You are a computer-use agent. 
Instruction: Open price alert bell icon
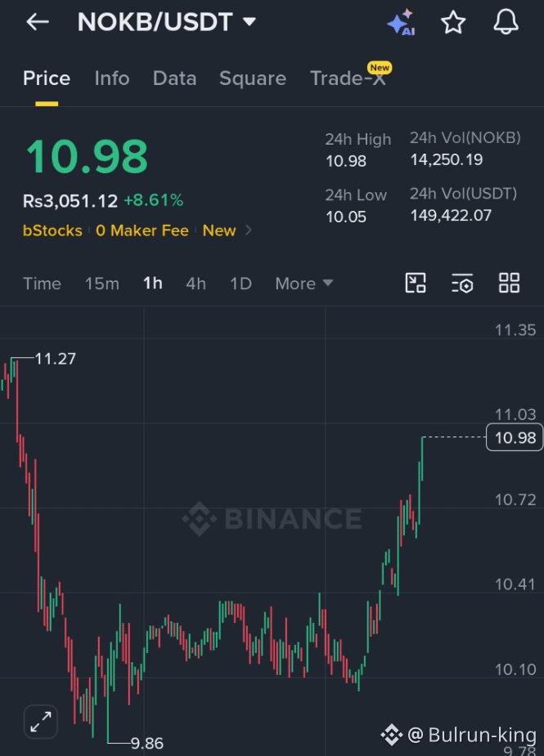click(506, 22)
